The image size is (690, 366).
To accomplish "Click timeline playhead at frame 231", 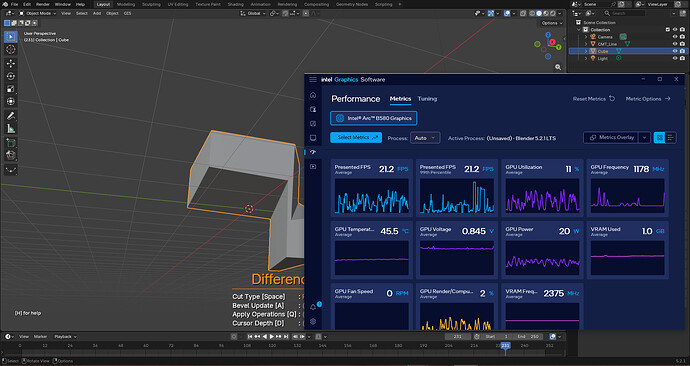I will (505, 346).
